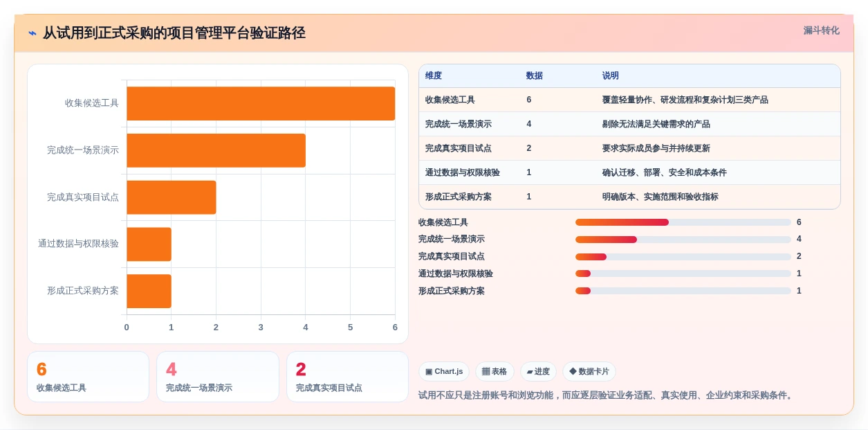Click table cell 通过数据与权限核验

(x=463, y=172)
